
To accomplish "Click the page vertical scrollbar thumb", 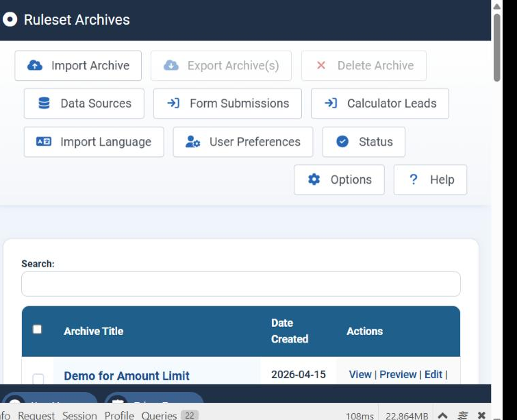I will pyautogui.click(x=497, y=47).
